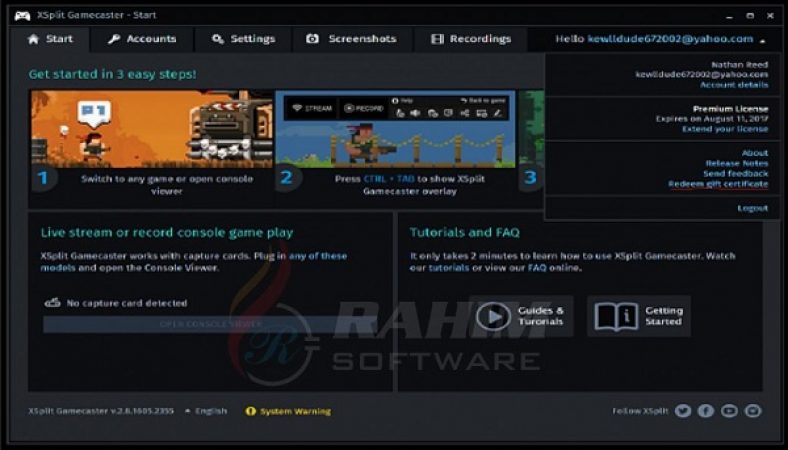Open the tutorials link
Viewport: 788px width, 450px height.
pos(449,268)
